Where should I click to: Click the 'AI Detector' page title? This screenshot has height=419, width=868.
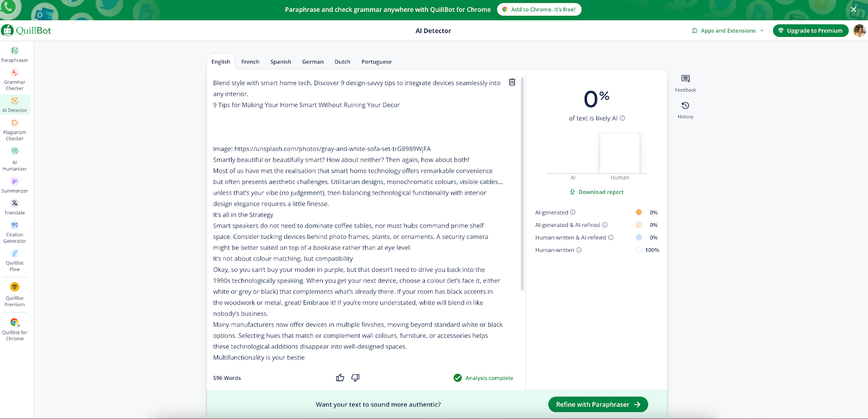pos(433,31)
